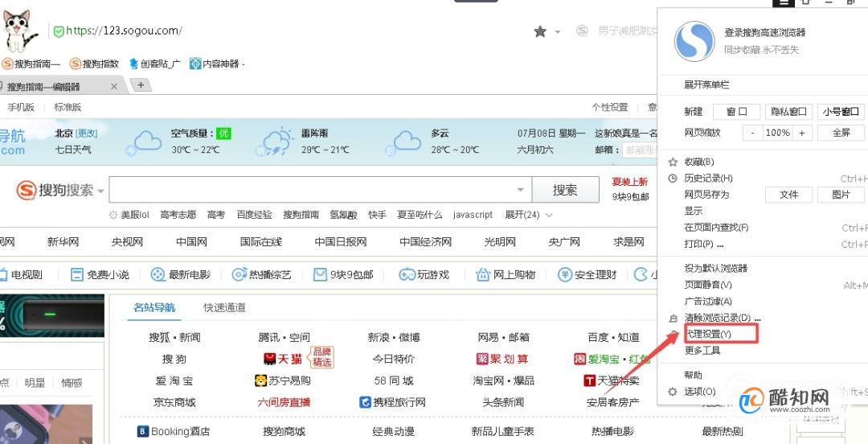
Task: Close the 搜狗指南—编辑器 tab
Action: point(114,87)
